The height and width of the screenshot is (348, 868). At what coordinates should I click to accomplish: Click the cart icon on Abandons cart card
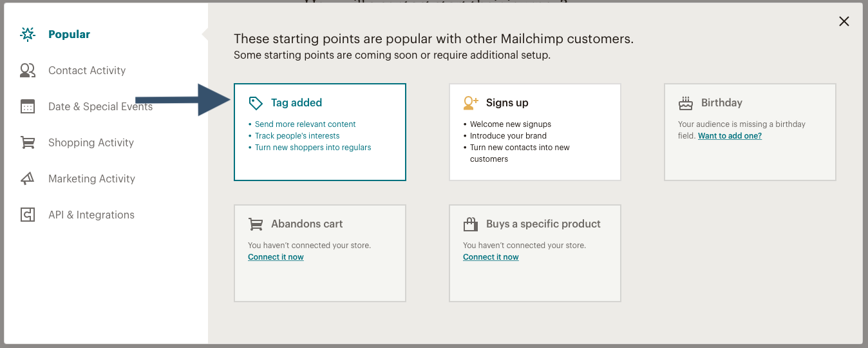(256, 224)
